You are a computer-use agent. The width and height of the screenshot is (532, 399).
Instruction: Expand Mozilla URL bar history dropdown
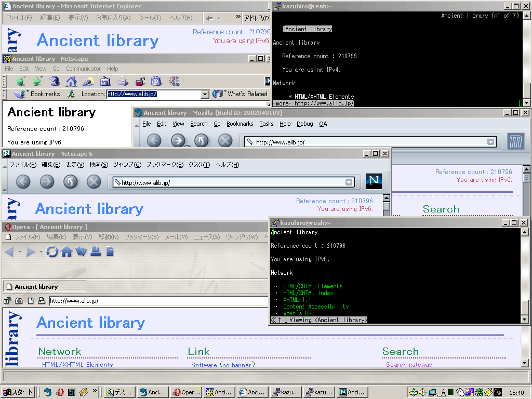[490, 142]
